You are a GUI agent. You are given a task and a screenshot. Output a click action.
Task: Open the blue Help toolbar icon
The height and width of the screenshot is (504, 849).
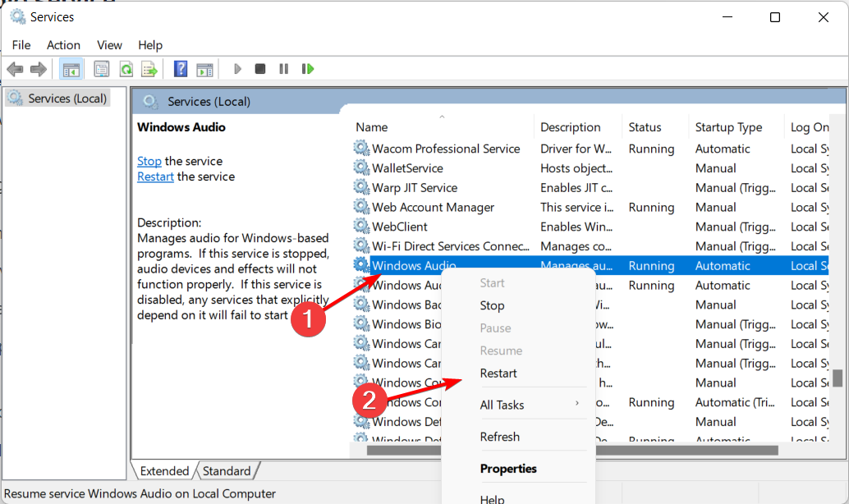coord(181,69)
